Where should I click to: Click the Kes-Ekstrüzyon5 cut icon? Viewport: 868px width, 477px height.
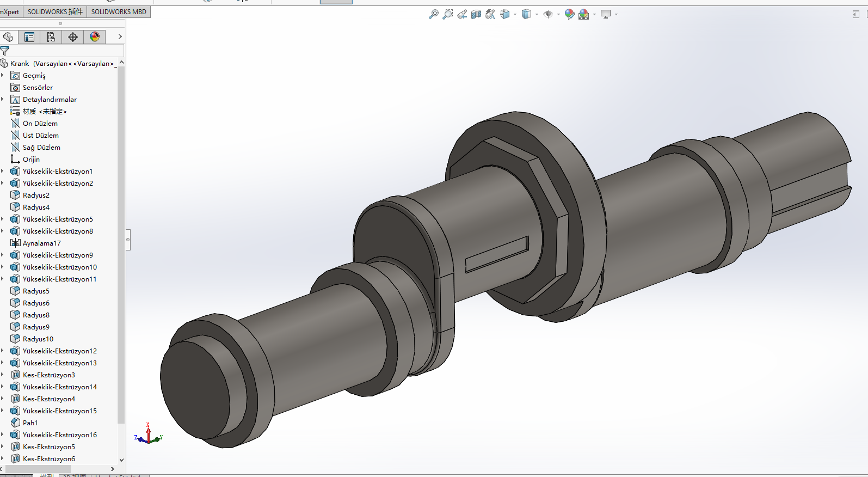coord(15,447)
